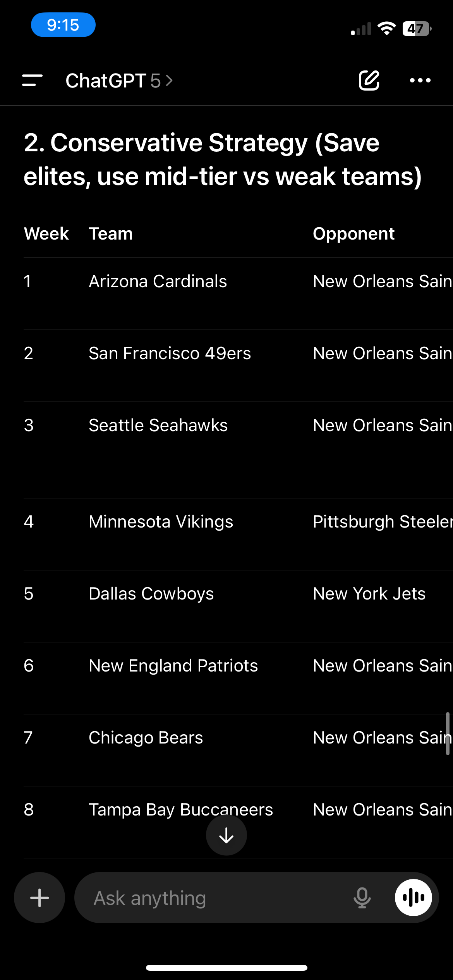
Task: Tap the microphone dictation icon
Action: point(362,898)
